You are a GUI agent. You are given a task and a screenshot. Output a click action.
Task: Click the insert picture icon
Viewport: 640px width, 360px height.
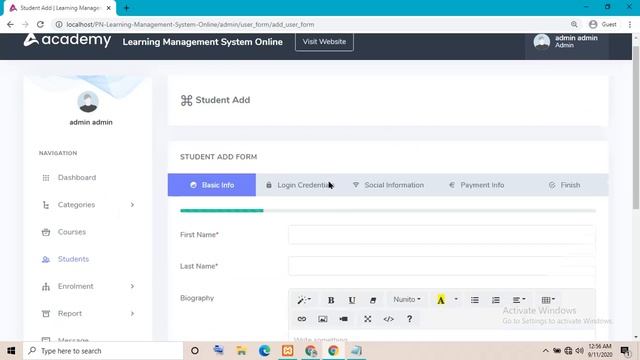point(322,319)
